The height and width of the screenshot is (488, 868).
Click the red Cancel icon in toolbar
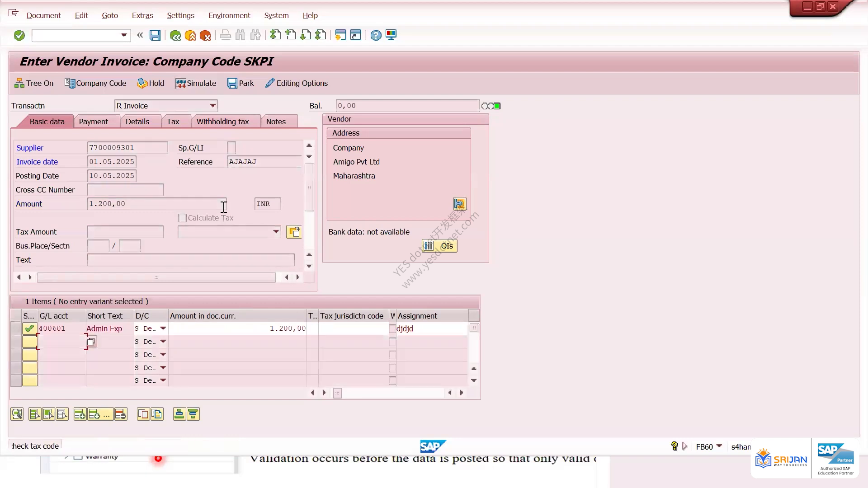[x=205, y=35]
